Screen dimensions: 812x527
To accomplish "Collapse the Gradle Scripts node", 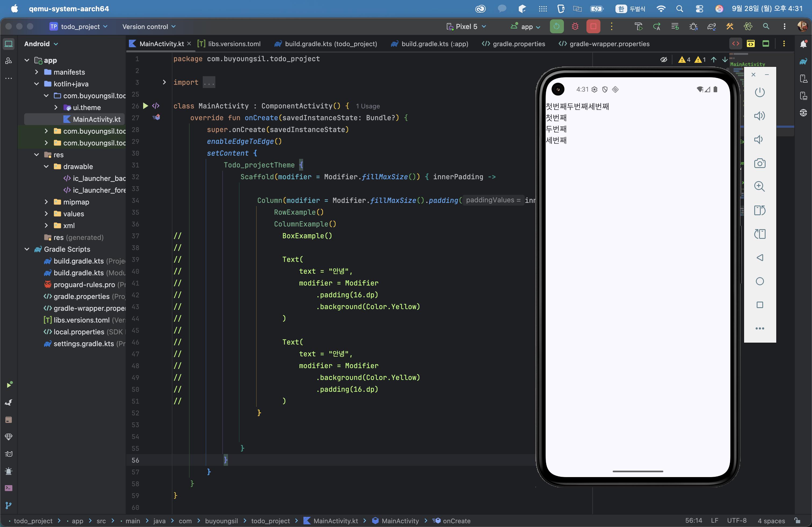I will tap(27, 249).
